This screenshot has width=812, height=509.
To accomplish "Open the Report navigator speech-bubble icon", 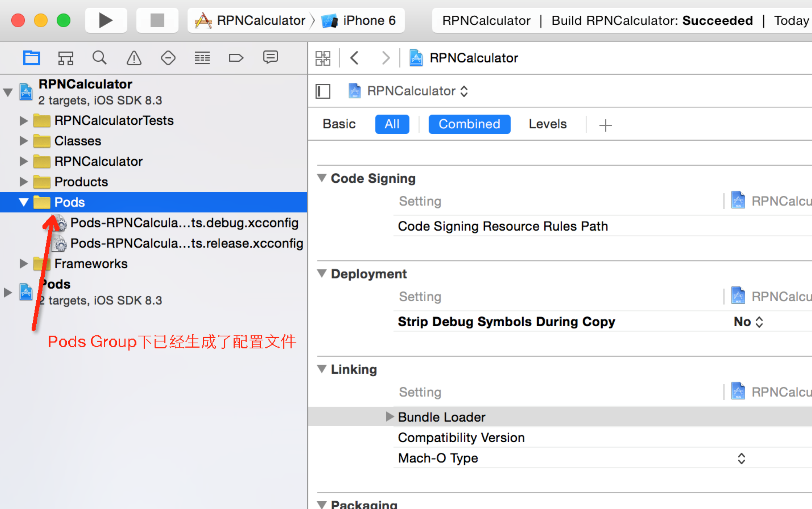I will [270, 58].
